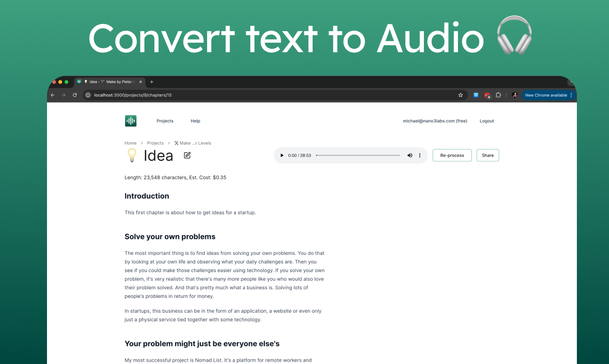Click the green waveform app logo
The height and width of the screenshot is (364, 609).
point(130,121)
